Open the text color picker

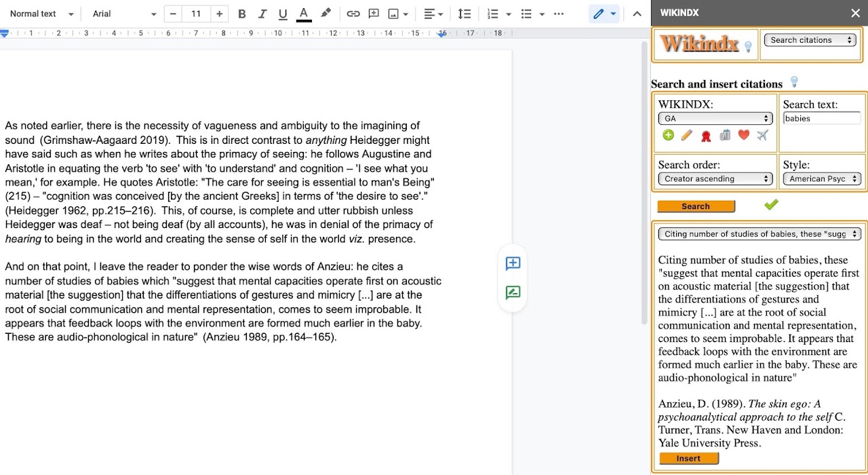[304, 14]
